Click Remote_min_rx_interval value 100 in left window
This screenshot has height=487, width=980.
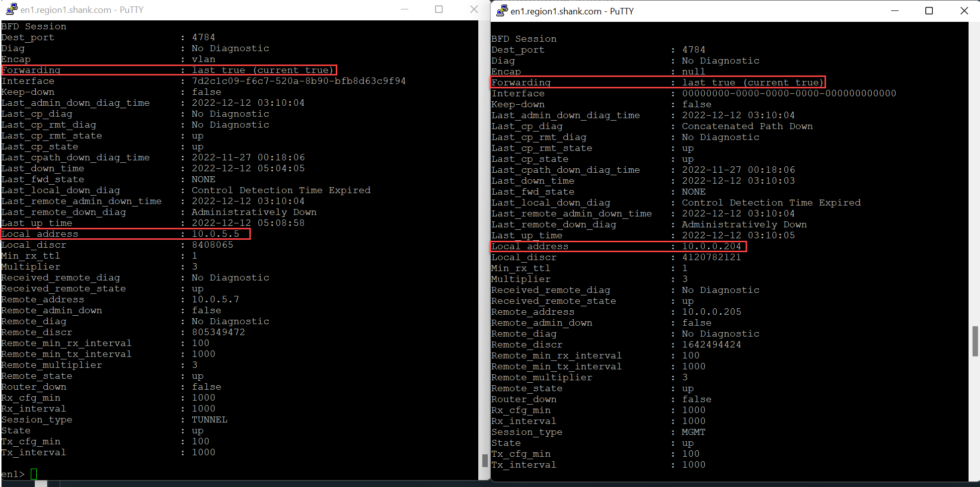click(201, 343)
